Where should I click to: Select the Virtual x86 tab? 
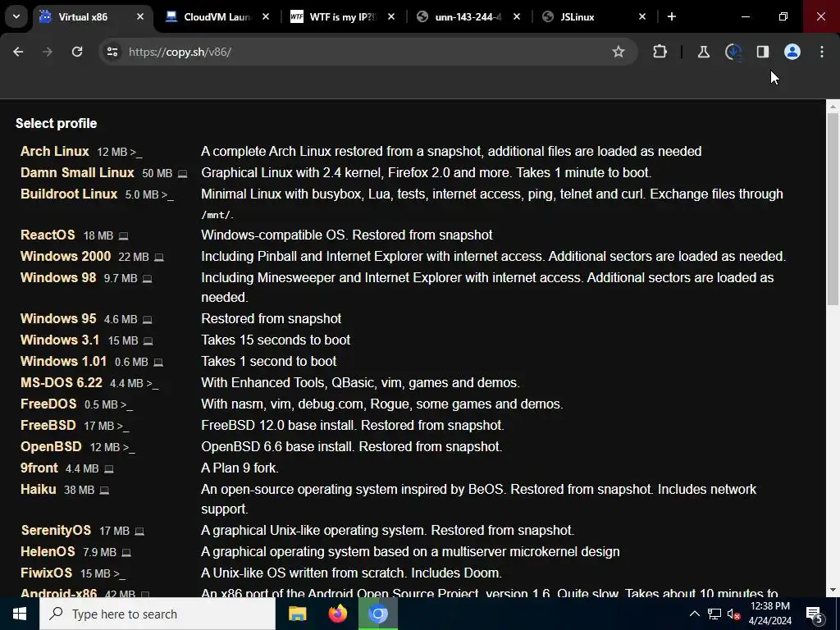click(x=83, y=17)
